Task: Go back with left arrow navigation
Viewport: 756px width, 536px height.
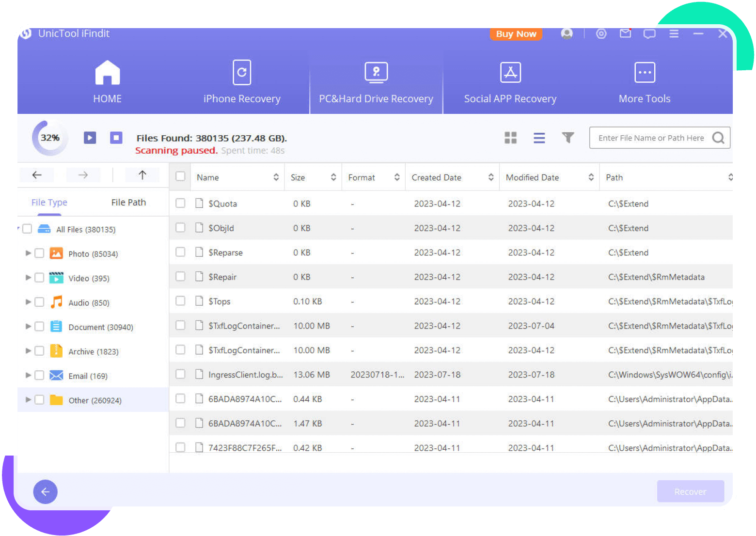Action: point(37,175)
